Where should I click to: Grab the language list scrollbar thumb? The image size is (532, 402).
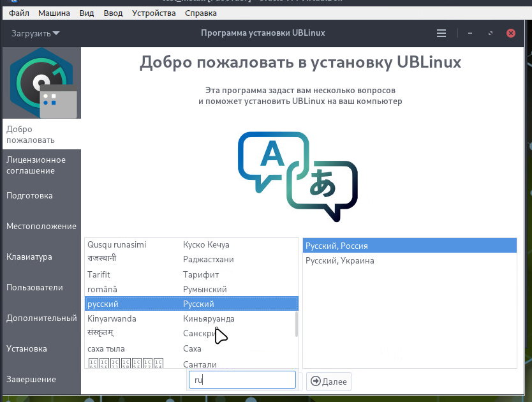[297, 324]
